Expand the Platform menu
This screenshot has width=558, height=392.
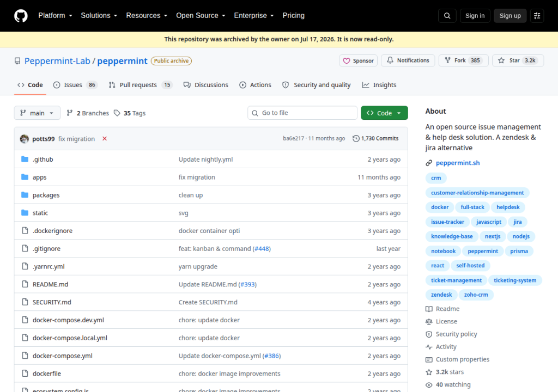55,16
